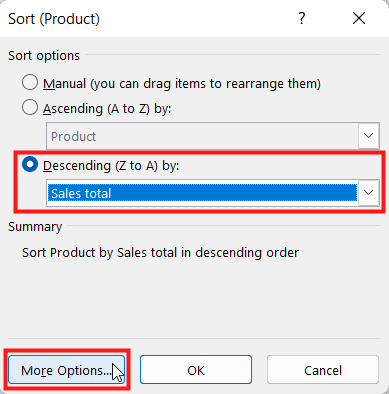Screen dimensions: 389x394
Task: Expand the Product dropdown arrow
Action: pyautogui.click(x=368, y=136)
